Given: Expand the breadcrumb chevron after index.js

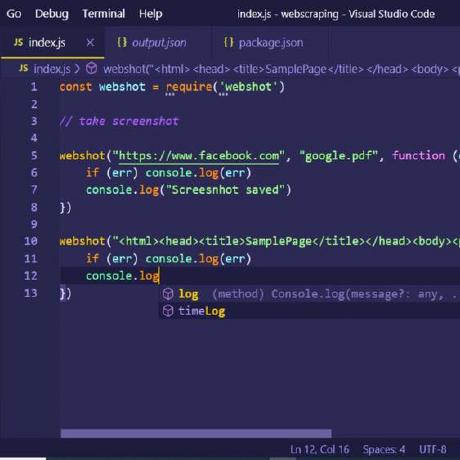Looking at the screenshot, I should pyautogui.click(x=77, y=69).
